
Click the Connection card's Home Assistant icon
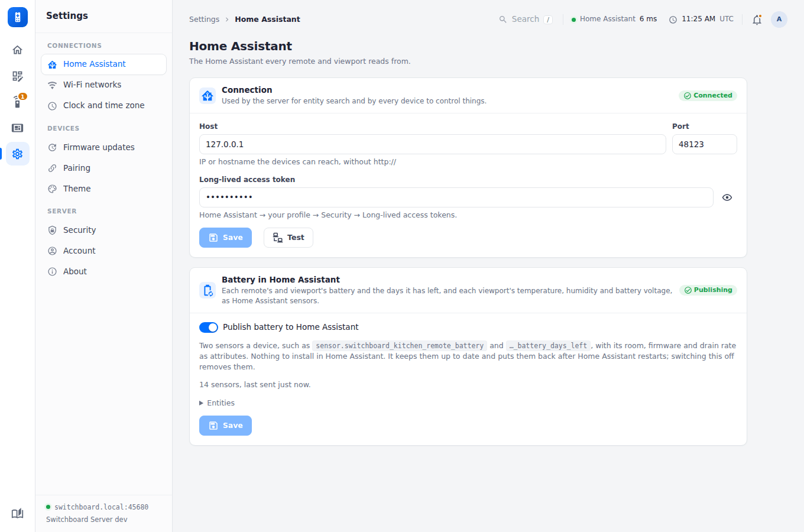tap(208, 95)
